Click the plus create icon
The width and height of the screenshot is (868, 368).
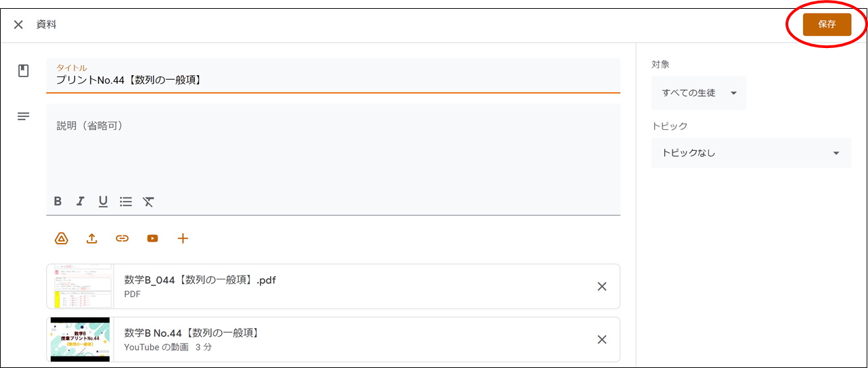pos(183,238)
